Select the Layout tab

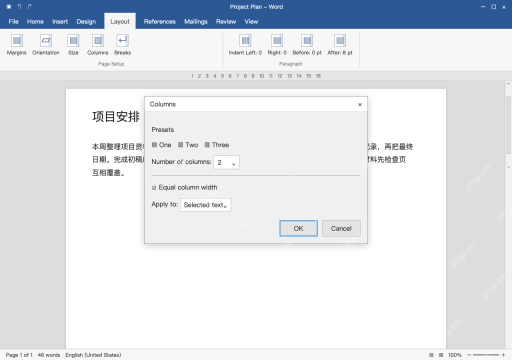pyautogui.click(x=120, y=21)
